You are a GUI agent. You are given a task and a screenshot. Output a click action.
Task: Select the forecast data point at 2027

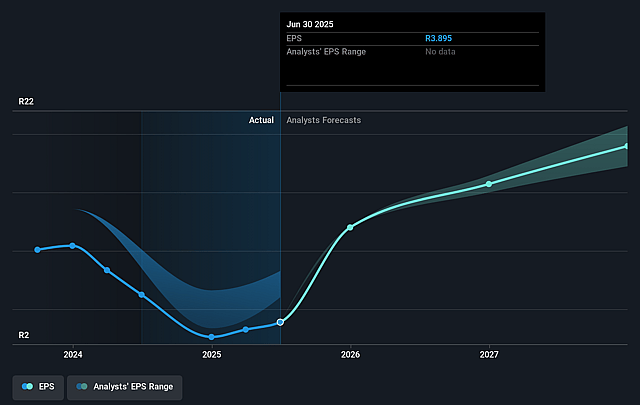click(x=489, y=184)
